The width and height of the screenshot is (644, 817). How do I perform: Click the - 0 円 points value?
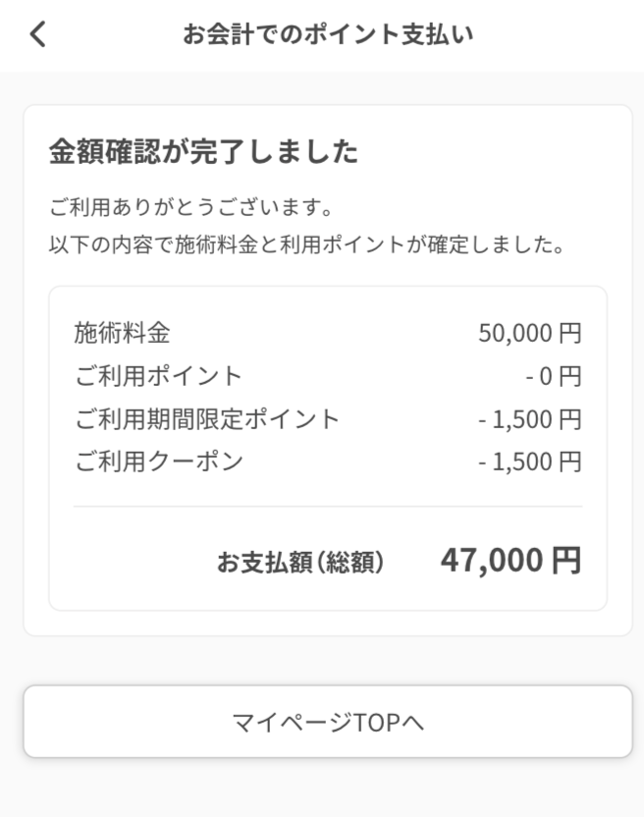[x=553, y=377]
